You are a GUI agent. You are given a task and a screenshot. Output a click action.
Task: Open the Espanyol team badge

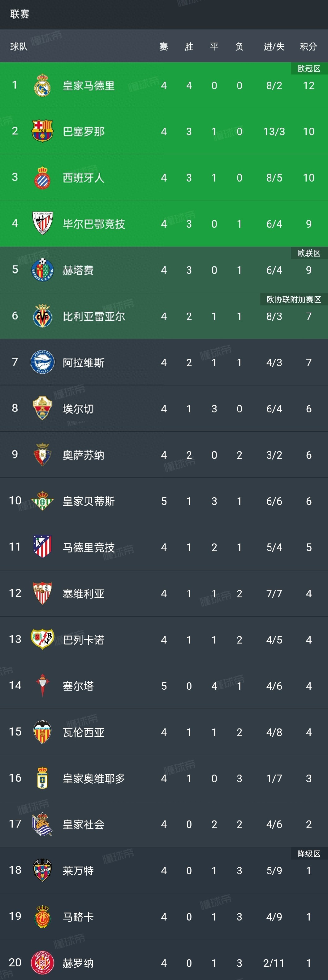pos(42,178)
